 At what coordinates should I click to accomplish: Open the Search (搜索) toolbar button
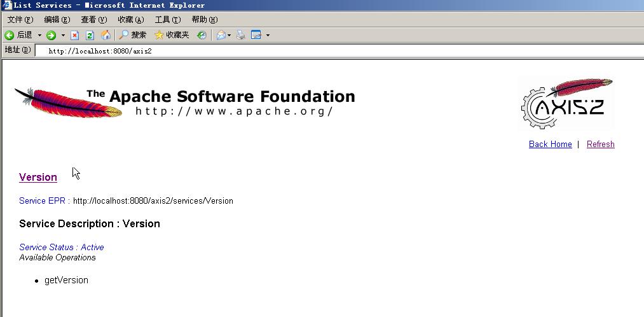tap(133, 36)
